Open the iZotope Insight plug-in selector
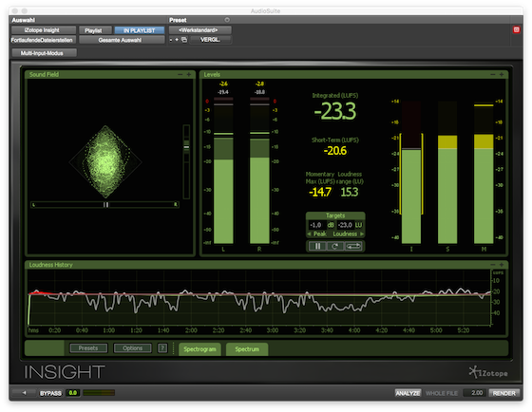This screenshot has width=532, height=412. 44,30
